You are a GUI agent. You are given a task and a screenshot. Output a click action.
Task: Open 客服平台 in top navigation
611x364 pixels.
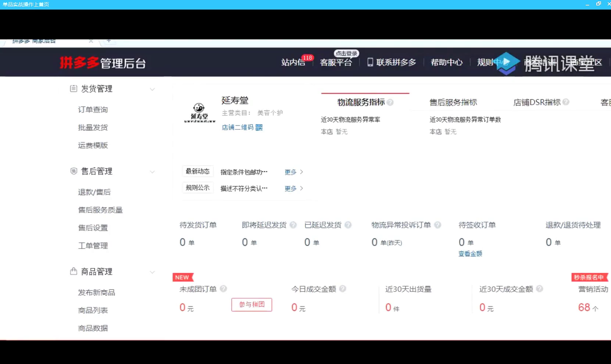(336, 63)
